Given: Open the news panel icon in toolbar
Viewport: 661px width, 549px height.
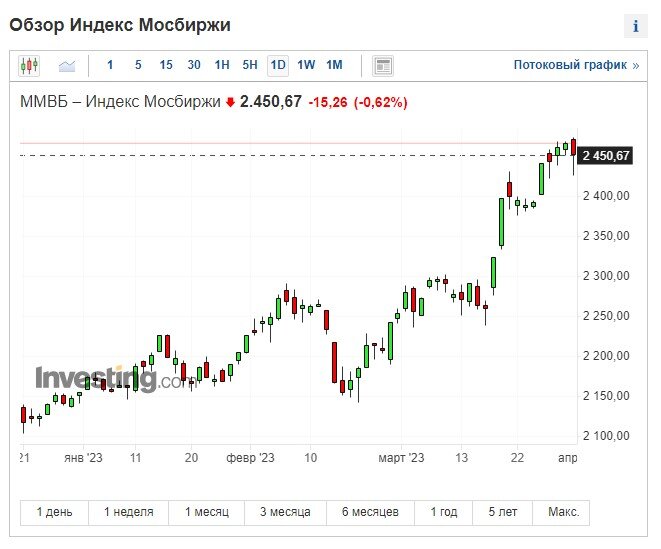Looking at the screenshot, I should point(383,66).
